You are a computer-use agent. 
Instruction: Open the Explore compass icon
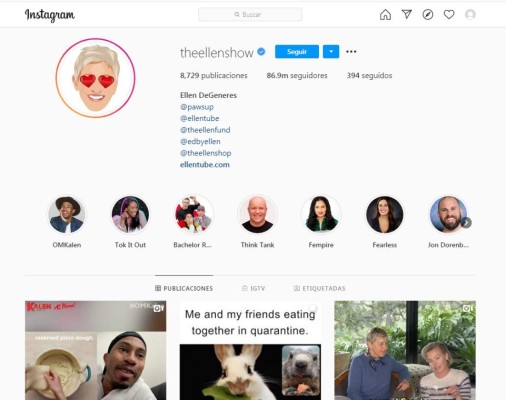[428, 15]
